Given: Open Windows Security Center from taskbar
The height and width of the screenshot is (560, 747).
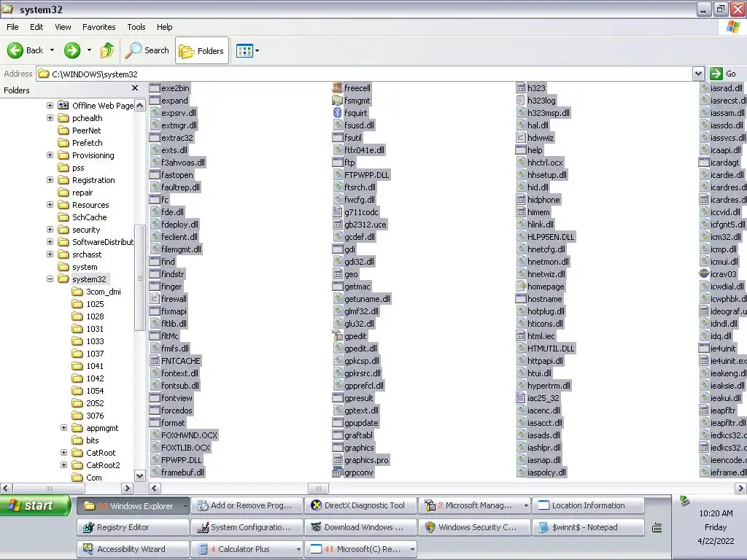Looking at the screenshot, I should 474,527.
